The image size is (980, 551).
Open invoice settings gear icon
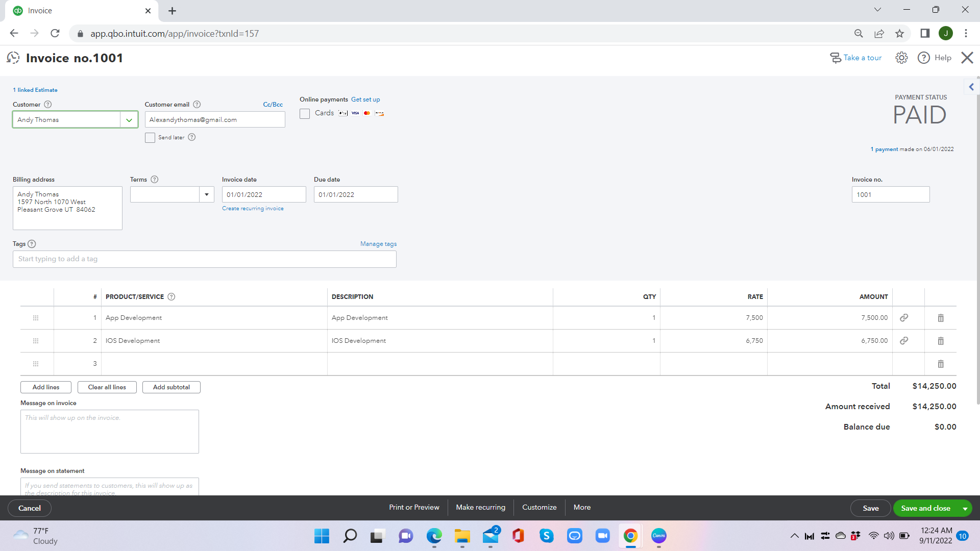[x=901, y=58]
